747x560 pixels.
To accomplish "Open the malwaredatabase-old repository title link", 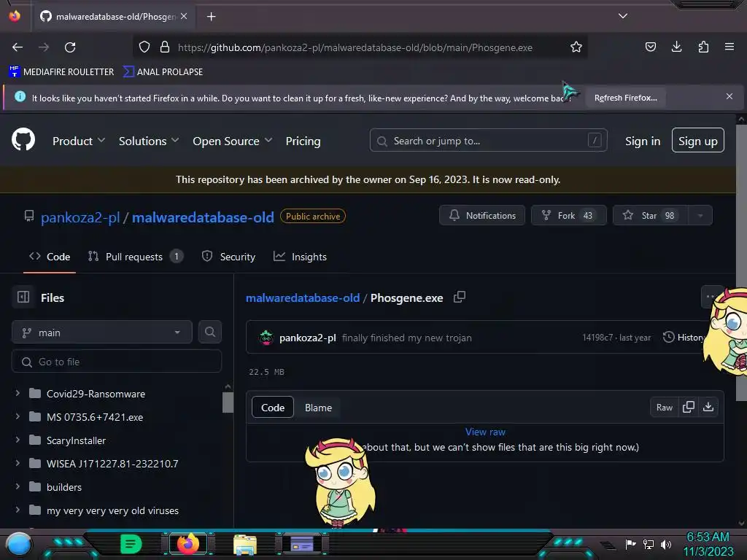I will [203, 217].
